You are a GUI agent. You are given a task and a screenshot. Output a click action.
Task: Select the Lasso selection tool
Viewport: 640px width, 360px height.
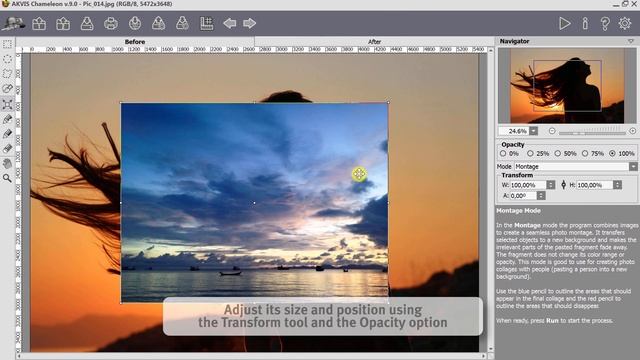pyautogui.click(x=7, y=74)
